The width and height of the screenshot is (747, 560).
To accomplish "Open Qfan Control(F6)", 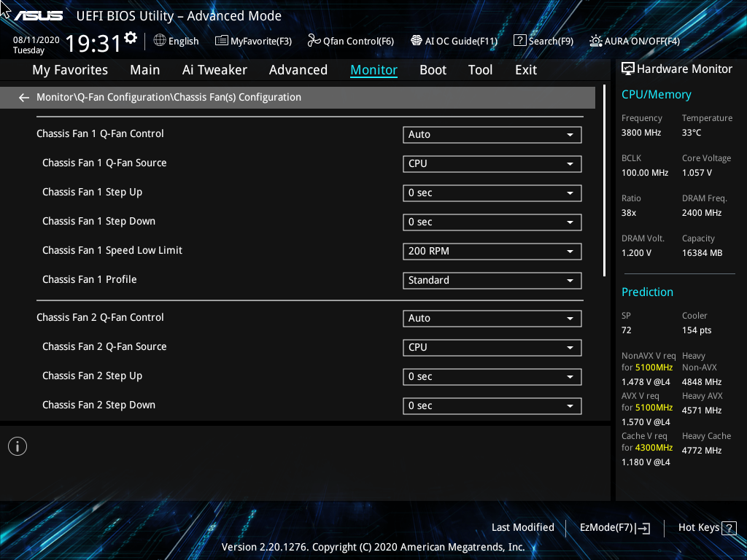I will pos(351,41).
